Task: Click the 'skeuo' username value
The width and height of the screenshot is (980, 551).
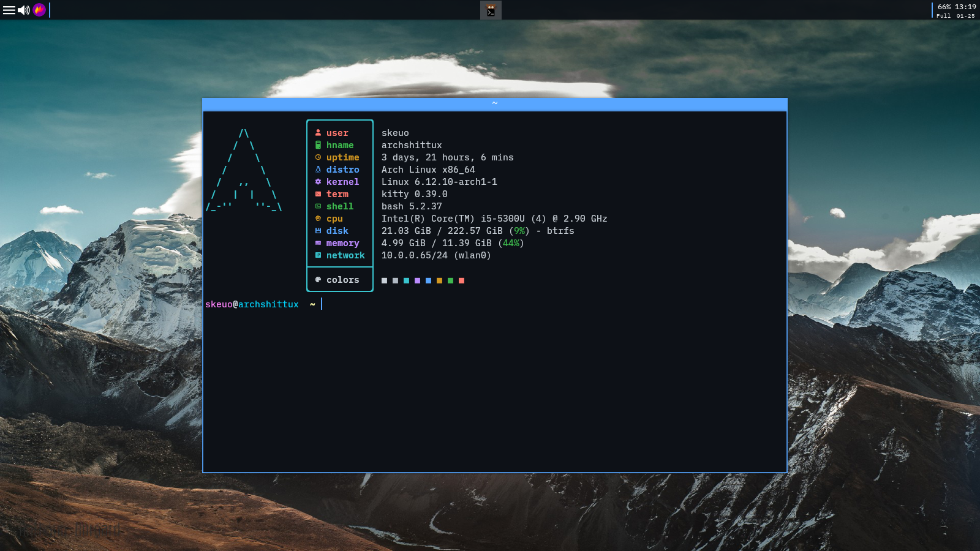Action: tap(395, 133)
